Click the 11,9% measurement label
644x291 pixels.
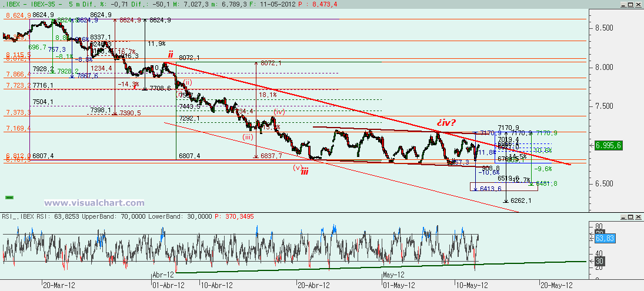tap(156, 44)
